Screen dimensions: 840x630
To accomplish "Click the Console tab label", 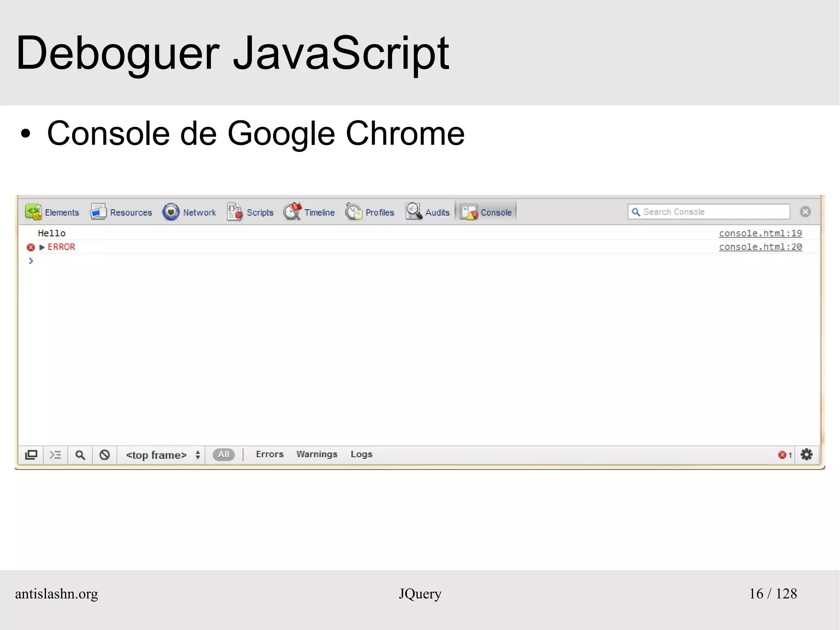I will pyautogui.click(x=496, y=213).
